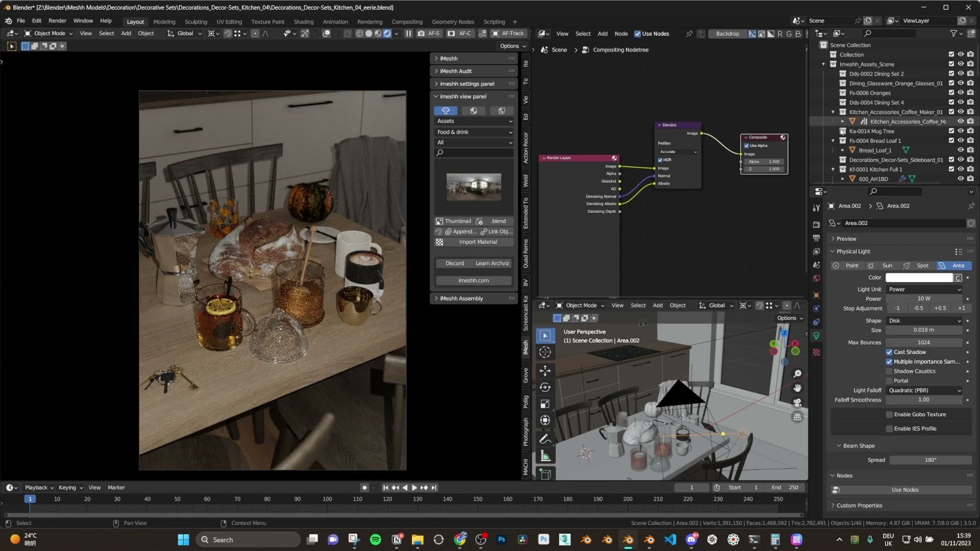Toggle HDR checkbox in Denoise node

click(660, 160)
